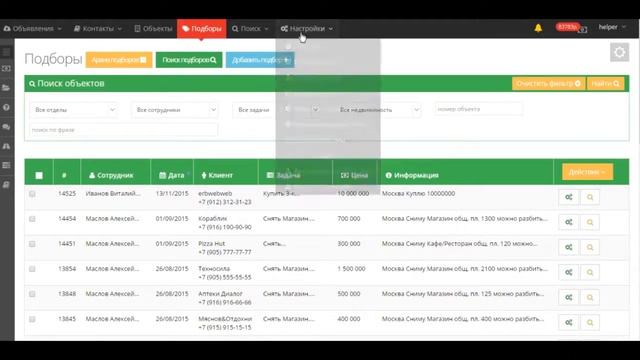The width and height of the screenshot is (640, 360).
Task: Click share icon for row 14454
Action: pyautogui.click(x=569, y=222)
